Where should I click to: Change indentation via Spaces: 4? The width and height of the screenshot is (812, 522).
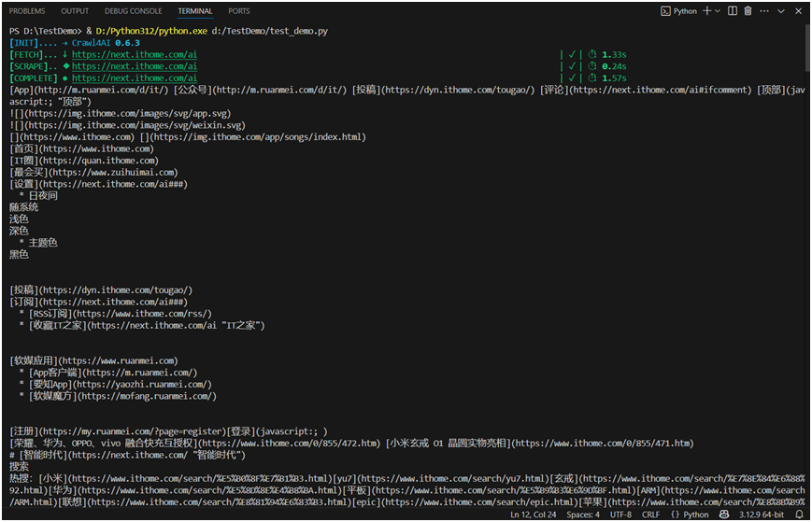[x=582, y=515]
